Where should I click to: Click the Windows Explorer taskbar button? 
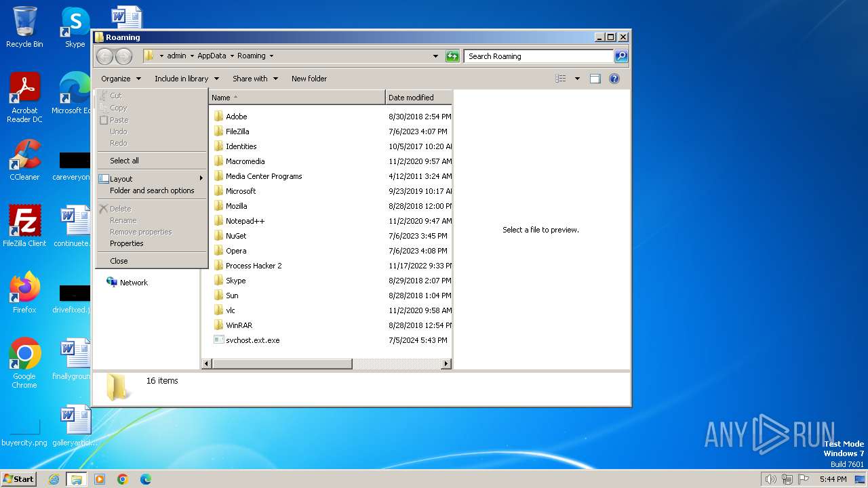(x=77, y=479)
